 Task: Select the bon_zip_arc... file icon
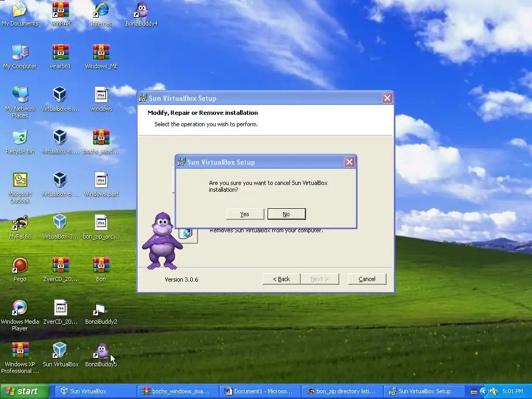tap(101, 227)
